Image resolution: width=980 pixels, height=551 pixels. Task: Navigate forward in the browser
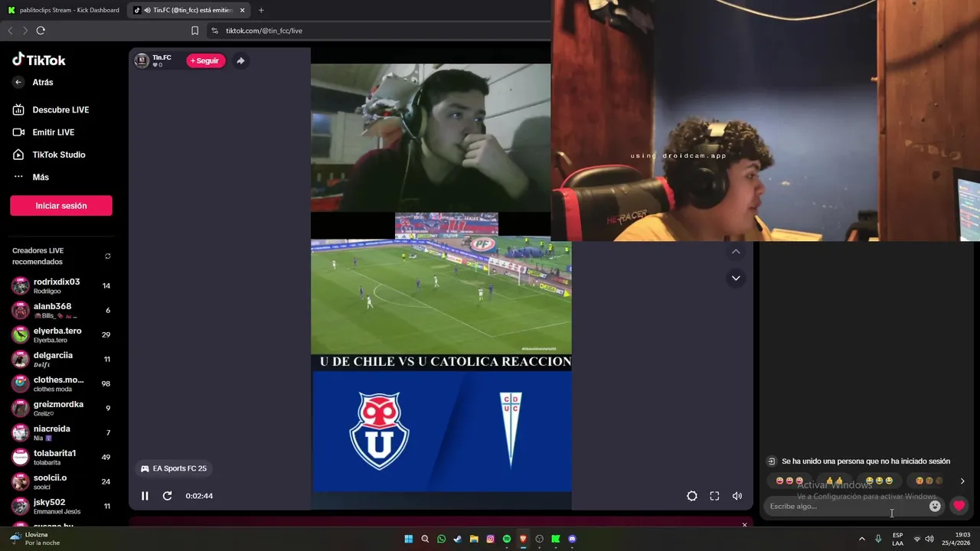[25, 31]
